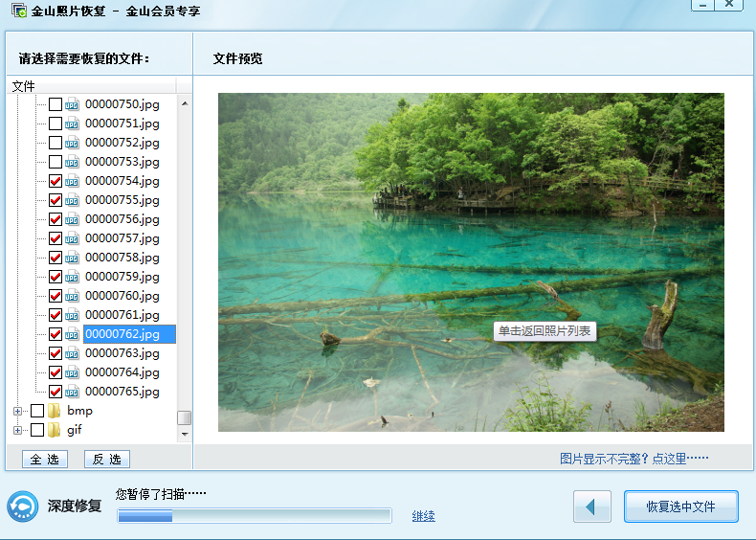756x540 pixels.
Task: Select the gif folder label
Action: click(x=75, y=430)
